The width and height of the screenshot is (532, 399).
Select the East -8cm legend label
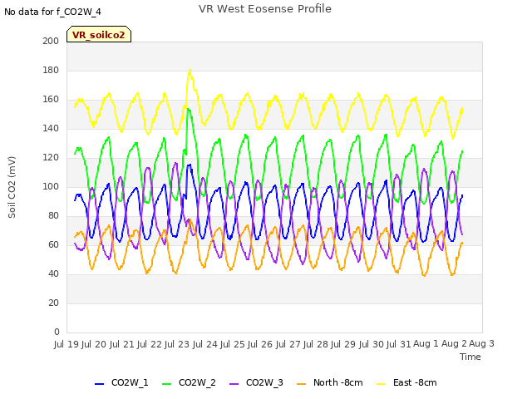click(x=415, y=382)
